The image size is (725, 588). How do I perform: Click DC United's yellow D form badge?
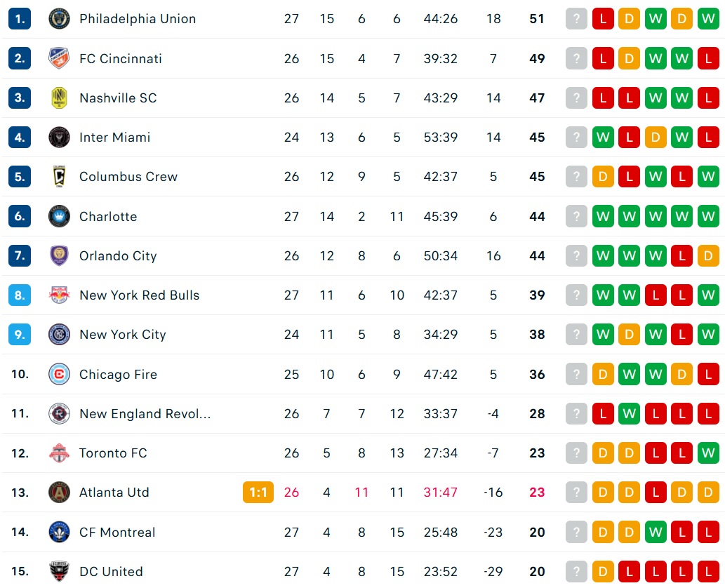tap(603, 571)
